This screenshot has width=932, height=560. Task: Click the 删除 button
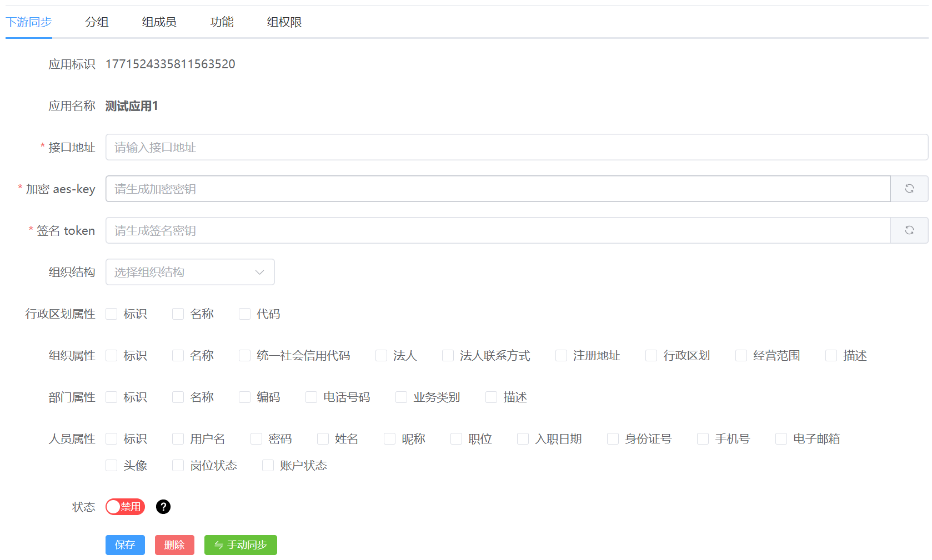click(x=174, y=545)
